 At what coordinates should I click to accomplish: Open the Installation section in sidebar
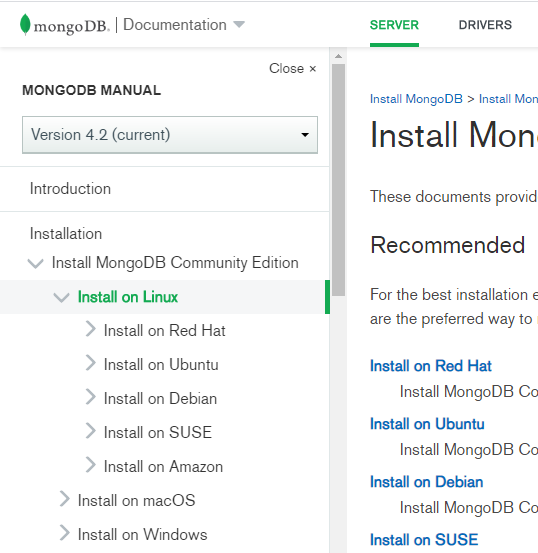point(66,234)
